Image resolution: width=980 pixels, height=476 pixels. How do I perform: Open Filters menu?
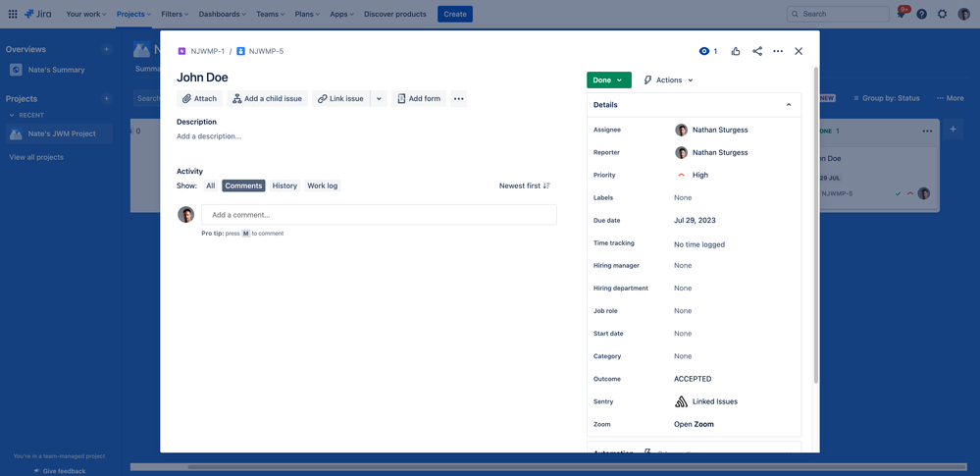pyautogui.click(x=175, y=14)
